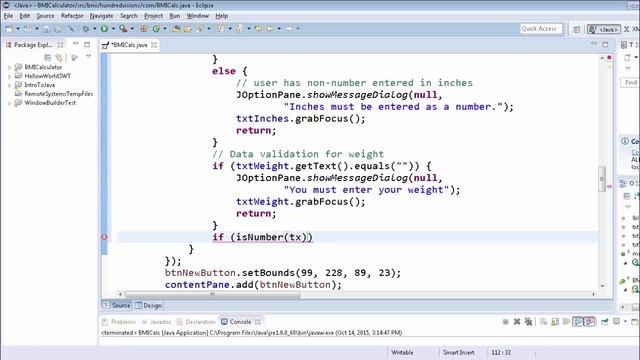Click Remove All Terminated Launches icon
This screenshot has width=640, height=360.
(x=529, y=322)
